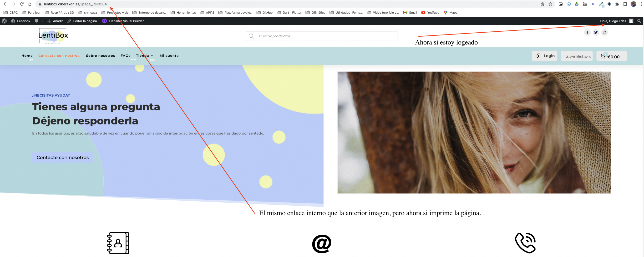Open the Maps bookmark
The width and height of the screenshot is (644, 257).
[x=451, y=12]
